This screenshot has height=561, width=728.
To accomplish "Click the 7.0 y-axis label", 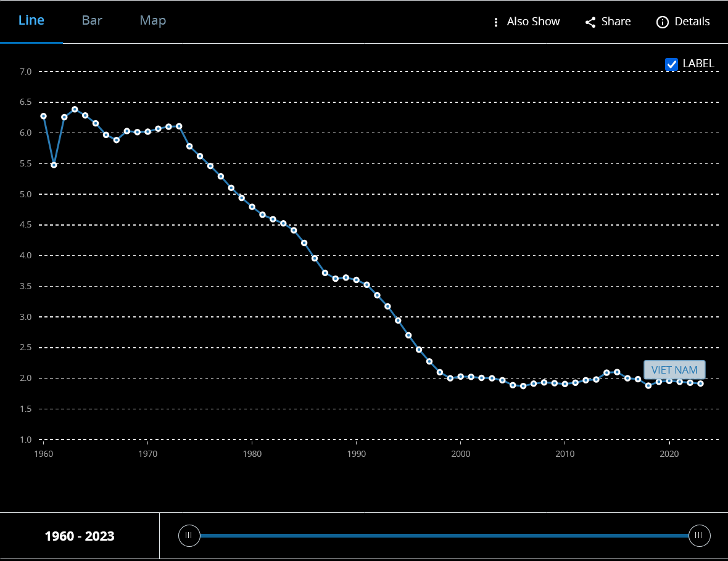I will click(25, 72).
